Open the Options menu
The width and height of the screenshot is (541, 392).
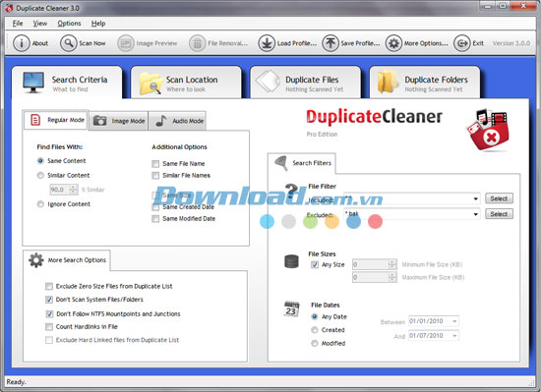click(70, 24)
